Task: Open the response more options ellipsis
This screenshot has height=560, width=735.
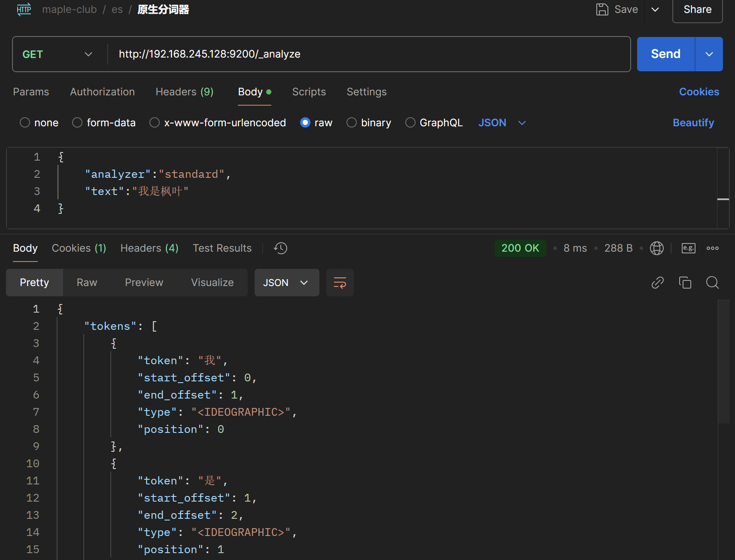Action: [713, 248]
